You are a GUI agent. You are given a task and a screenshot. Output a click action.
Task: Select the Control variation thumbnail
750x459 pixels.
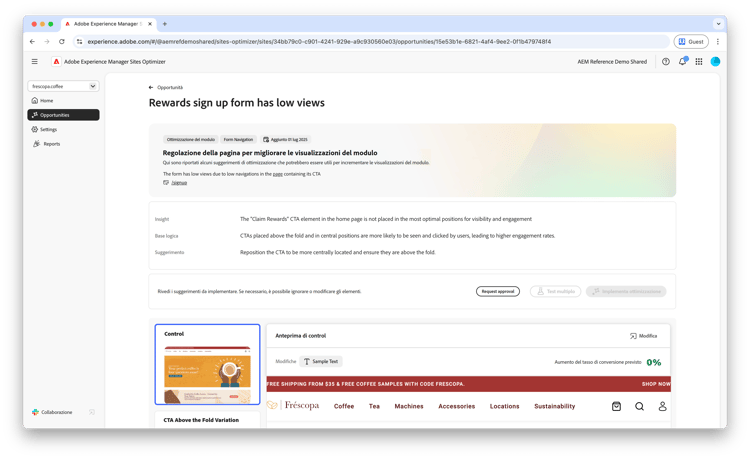click(x=207, y=364)
